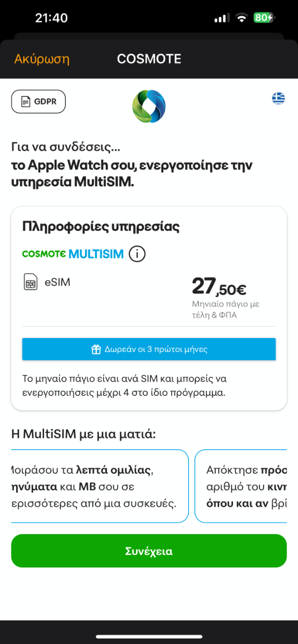The image size is (298, 644).
Task: Tap the Πληροφορίες υπηρεσίας heading
Action: click(x=101, y=226)
